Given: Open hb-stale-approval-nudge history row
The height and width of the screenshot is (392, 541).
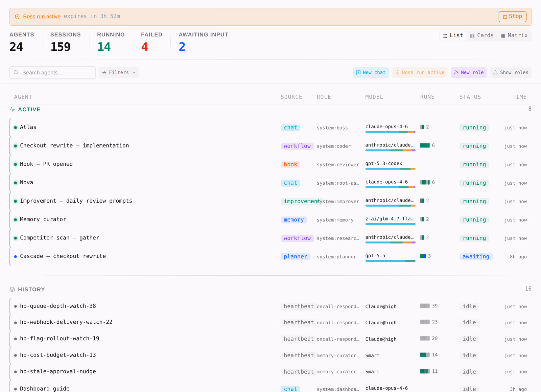Looking at the screenshot, I should point(270,371).
